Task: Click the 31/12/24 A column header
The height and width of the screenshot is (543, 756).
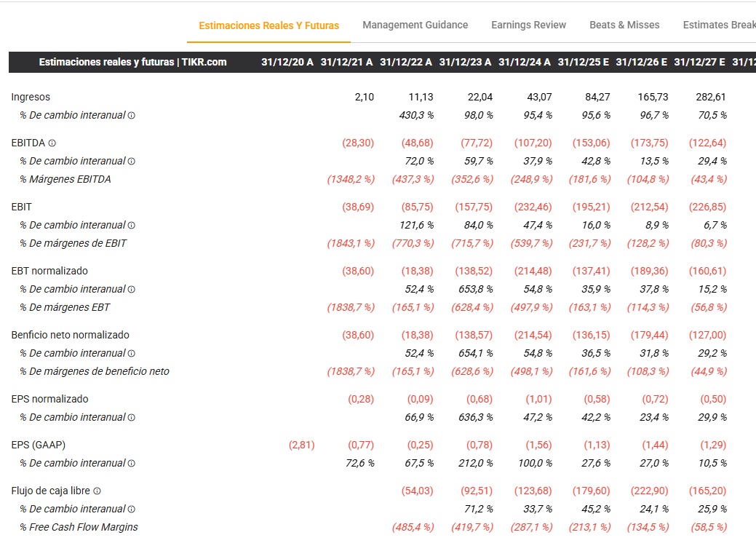Action: (524, 63)
